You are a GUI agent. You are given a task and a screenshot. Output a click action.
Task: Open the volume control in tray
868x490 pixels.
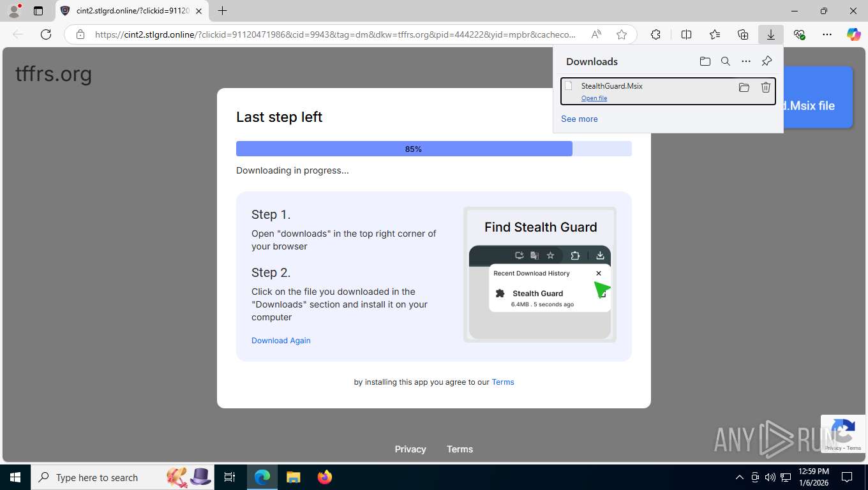(770, 477)
